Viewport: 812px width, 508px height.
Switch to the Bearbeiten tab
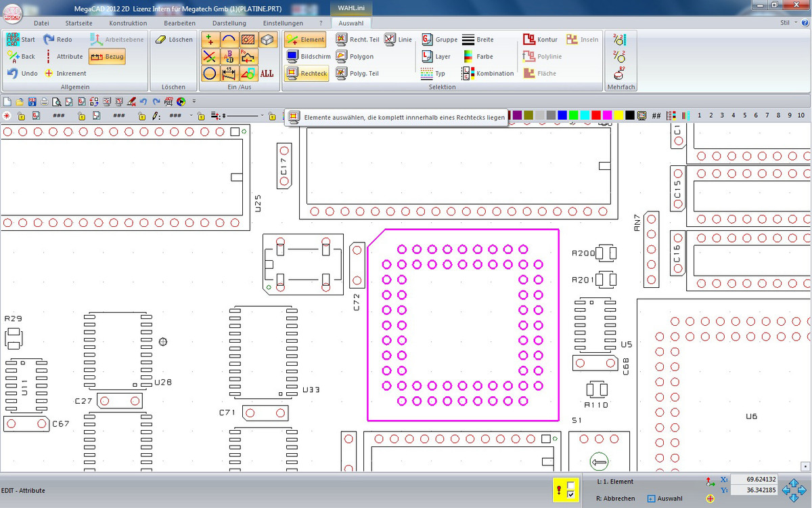[180, 23]
